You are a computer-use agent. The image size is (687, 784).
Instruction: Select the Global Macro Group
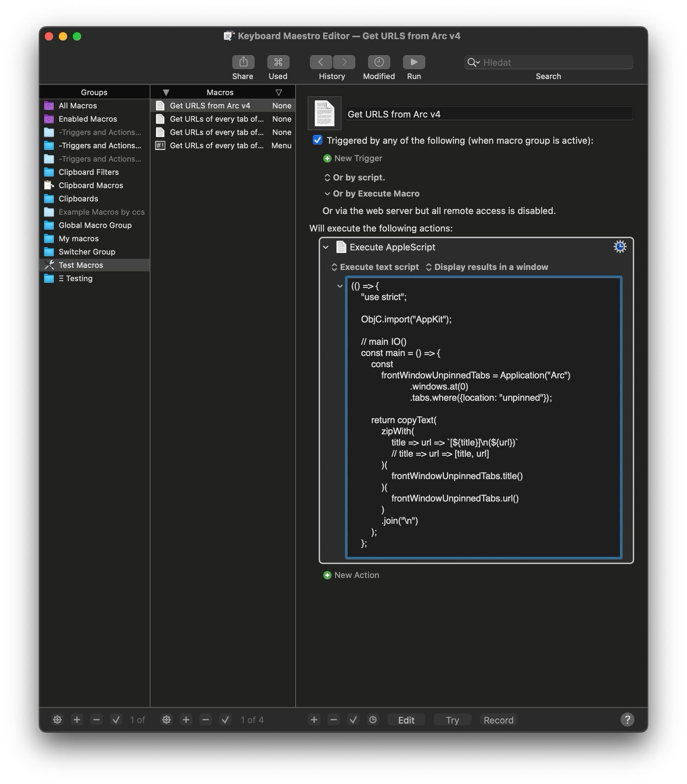point(95,225)
